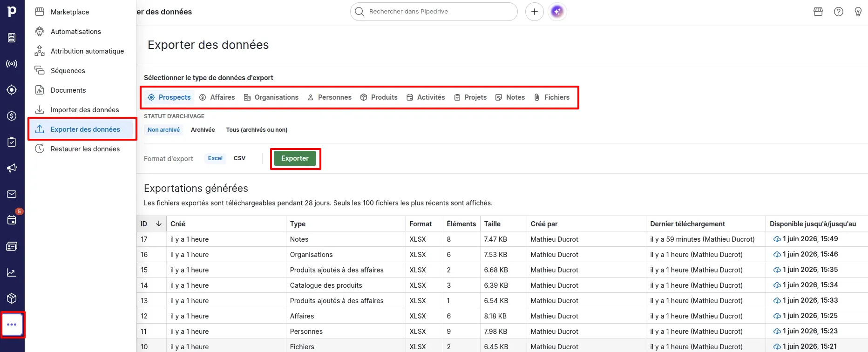The height and width of the screenshot is (352, 868).
Task: Select Fichiers data type tab
Action: click(552, 97)
